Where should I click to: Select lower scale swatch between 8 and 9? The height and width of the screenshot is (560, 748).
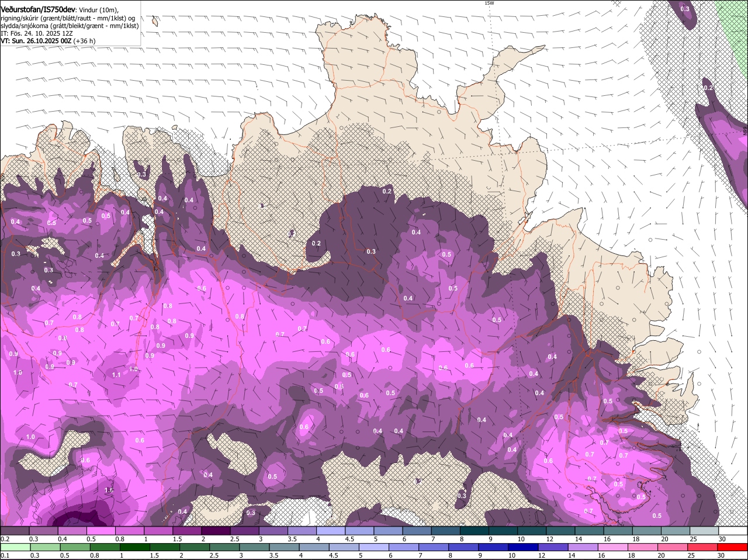click(x=462, y=547)
